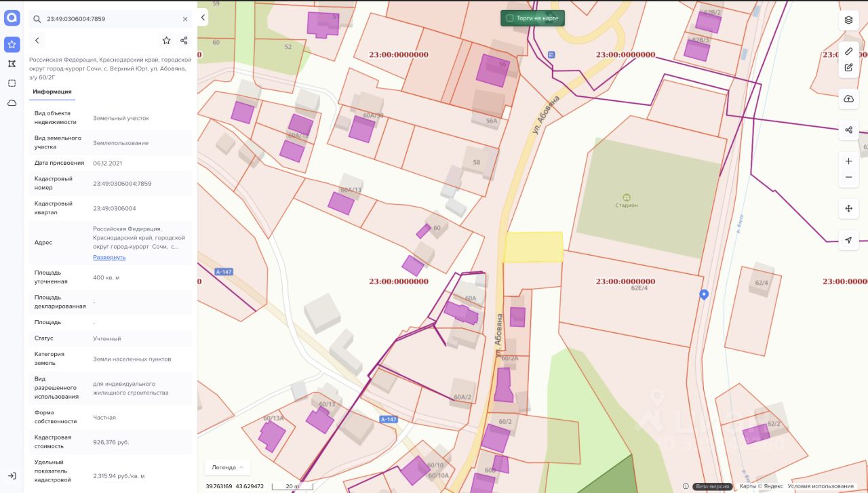Go back with the left arrow button
The height and width of the screenshot is (493, 868).
[37, 41]
